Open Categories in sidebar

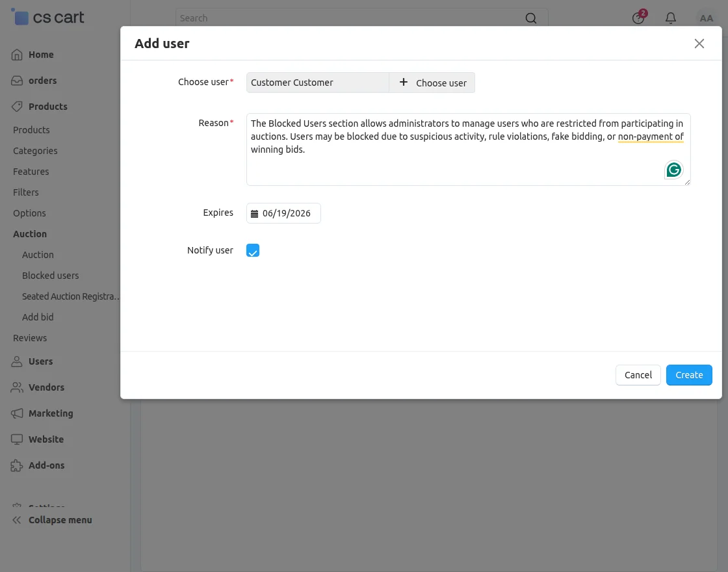pyautogui.click(x=35, y=151)
